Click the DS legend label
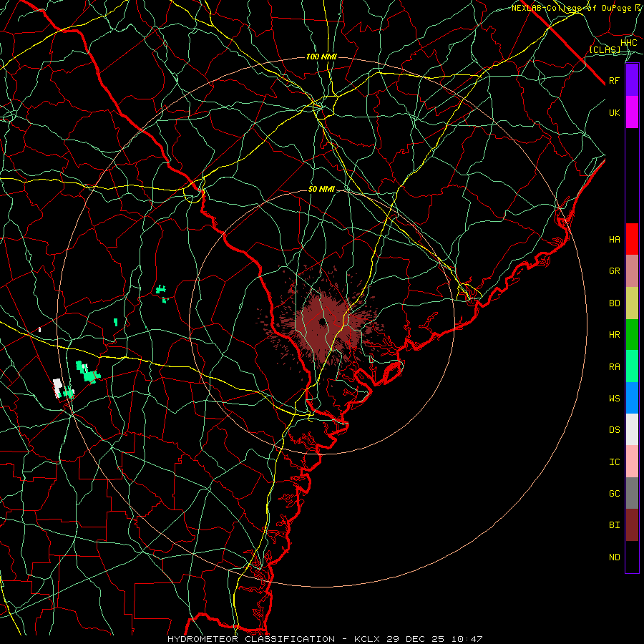Viewport: 644px width, 644px height. (615, 430)
